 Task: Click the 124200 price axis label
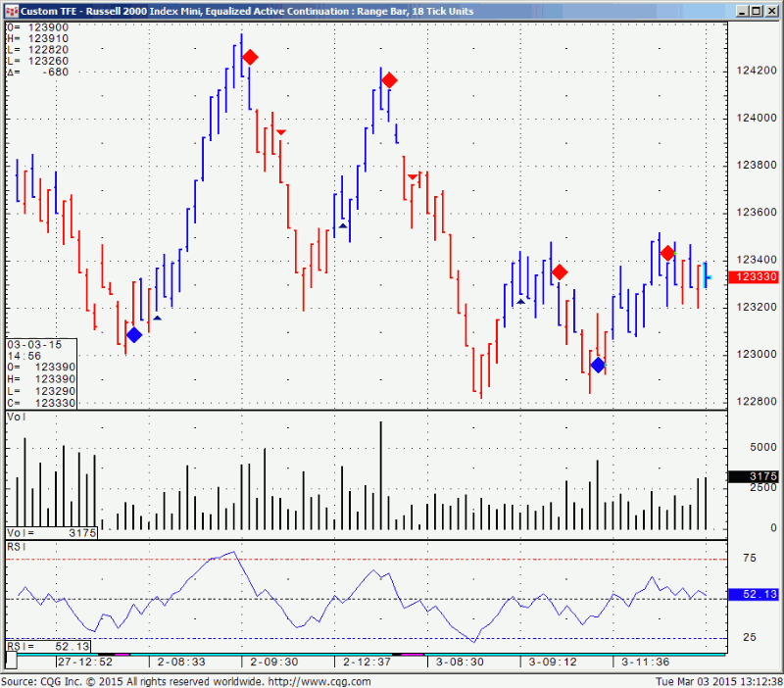tap(757, 71)
